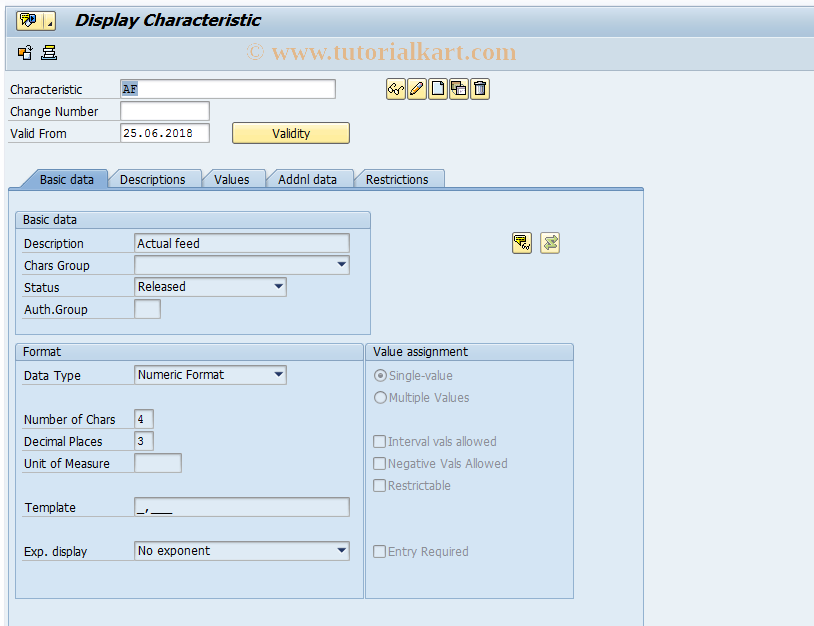814x626 pixels.
Task: Click the Valid From date field
Action: (165, 133)
